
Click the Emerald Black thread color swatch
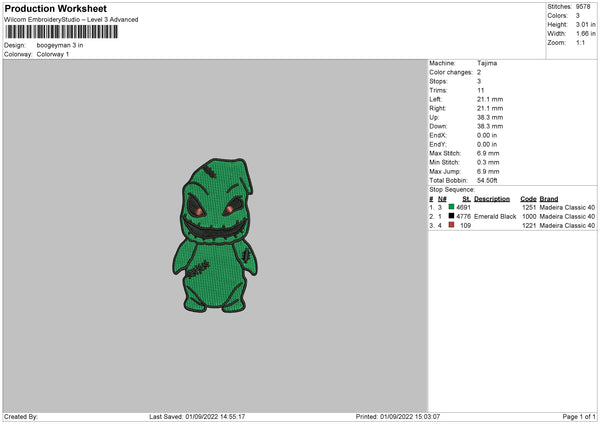(x=452, y=216)
